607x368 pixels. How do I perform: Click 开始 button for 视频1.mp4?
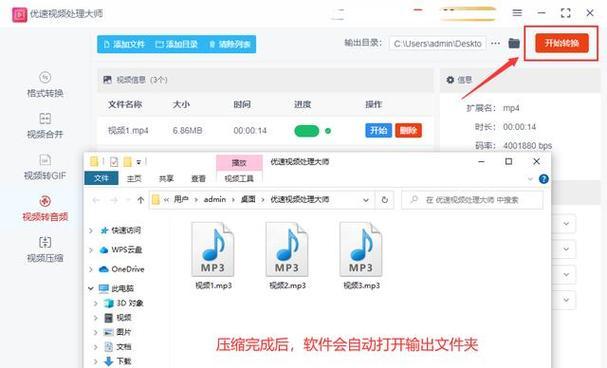(x=378, y=130)
